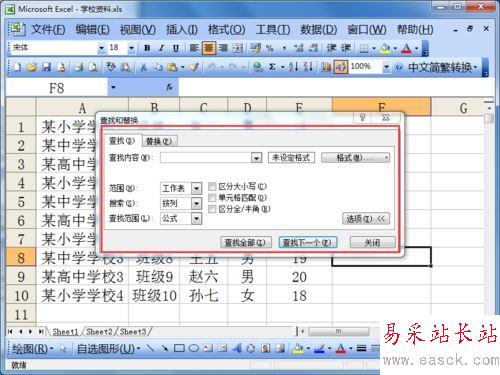Screen dimensions: 500x375
Task: Select the oval shape in the drawing toolbar
Action: pos(194,349)
